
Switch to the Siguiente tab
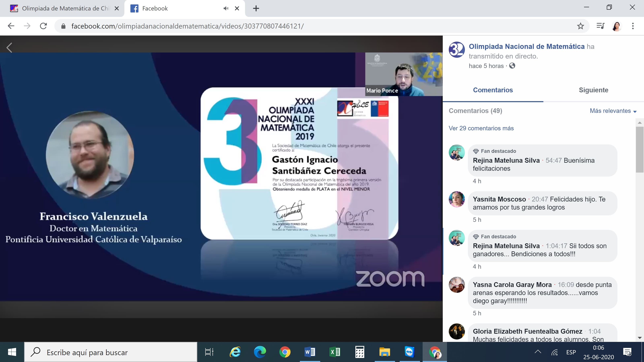593,90
